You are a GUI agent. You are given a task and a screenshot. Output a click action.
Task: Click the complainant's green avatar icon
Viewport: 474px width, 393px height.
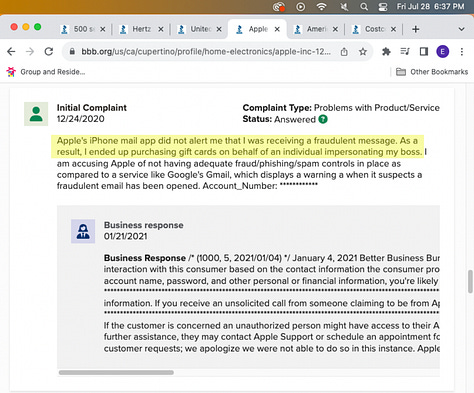(36, 114)
